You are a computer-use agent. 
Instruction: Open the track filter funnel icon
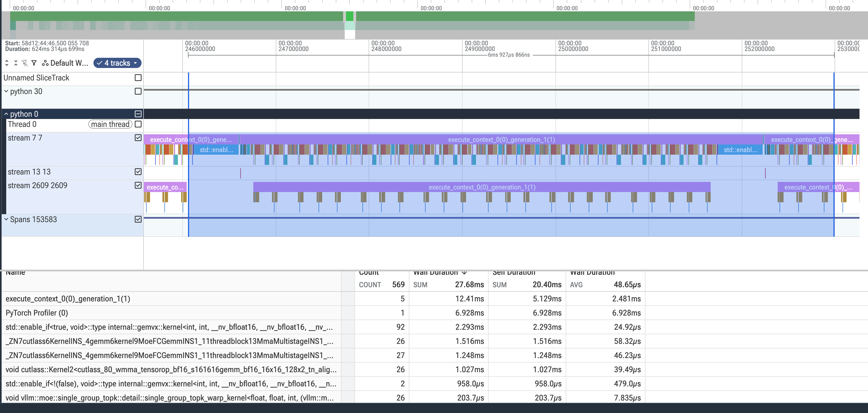click(34, 63)
